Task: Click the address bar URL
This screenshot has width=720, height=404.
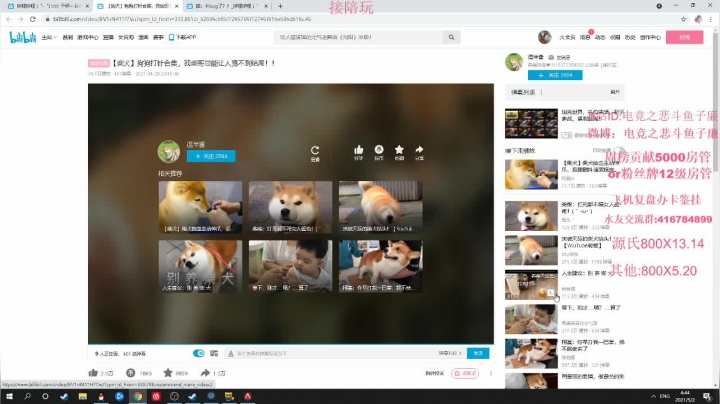Action: (x=182, y=19)
